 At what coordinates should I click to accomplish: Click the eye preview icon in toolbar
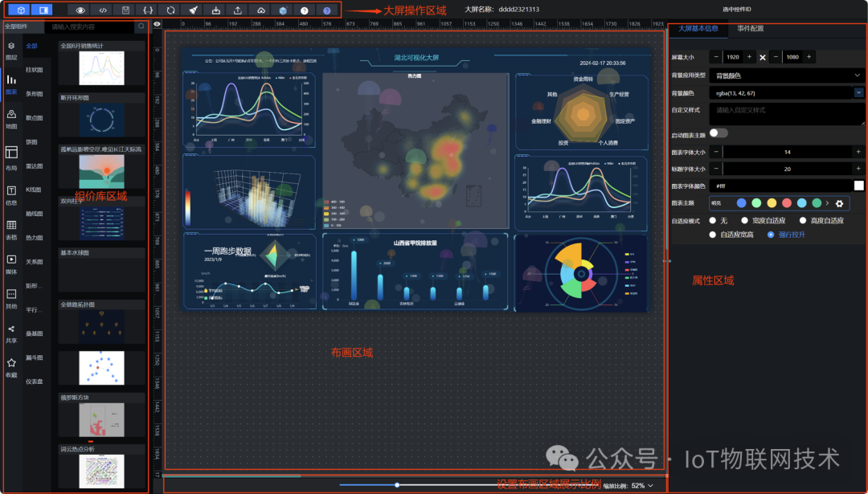coord(81,10)
